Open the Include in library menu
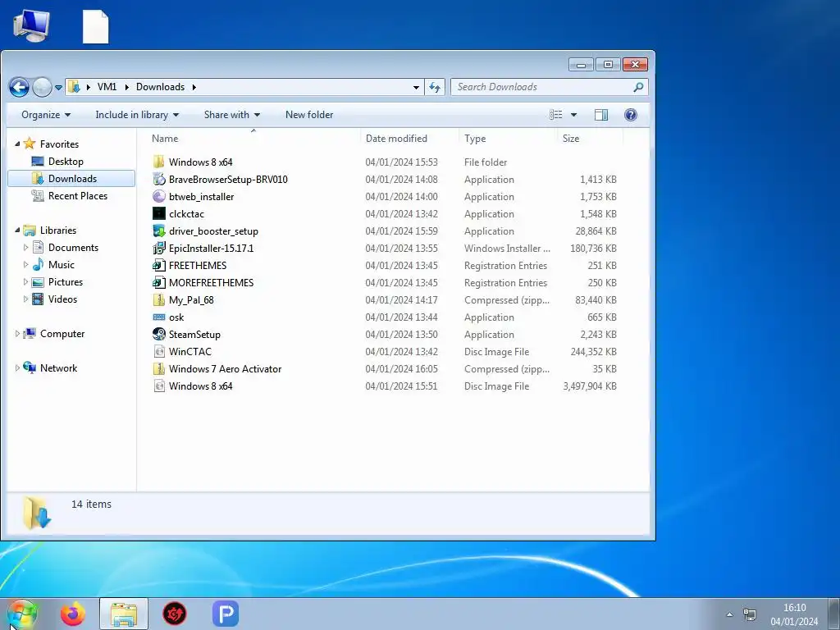This screenshot has width=840, height=630. (137, 115)
